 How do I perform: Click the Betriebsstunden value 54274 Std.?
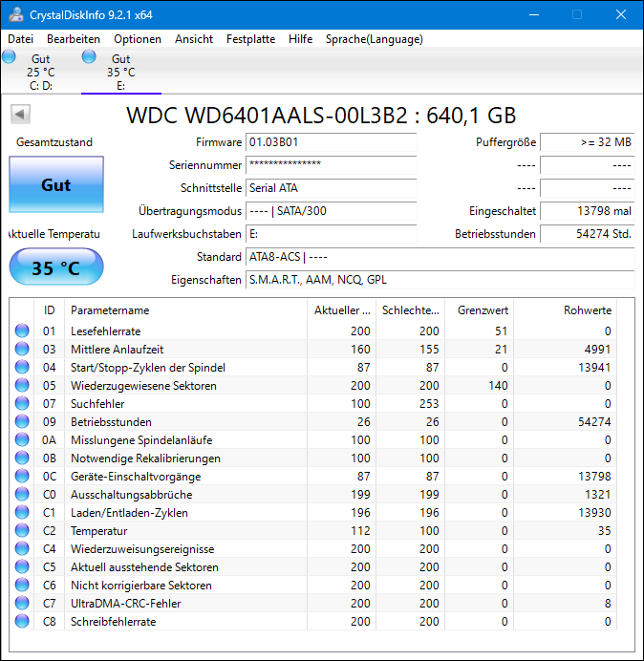coord(587,234)
